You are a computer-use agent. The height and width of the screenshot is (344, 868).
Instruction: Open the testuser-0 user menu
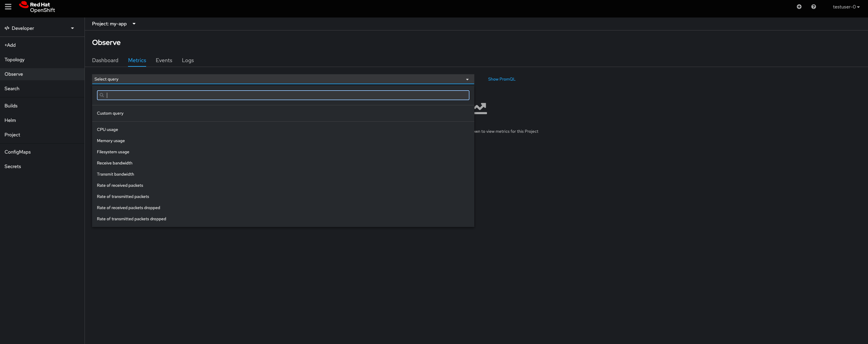pyautogui.click(x=846, y=7)
